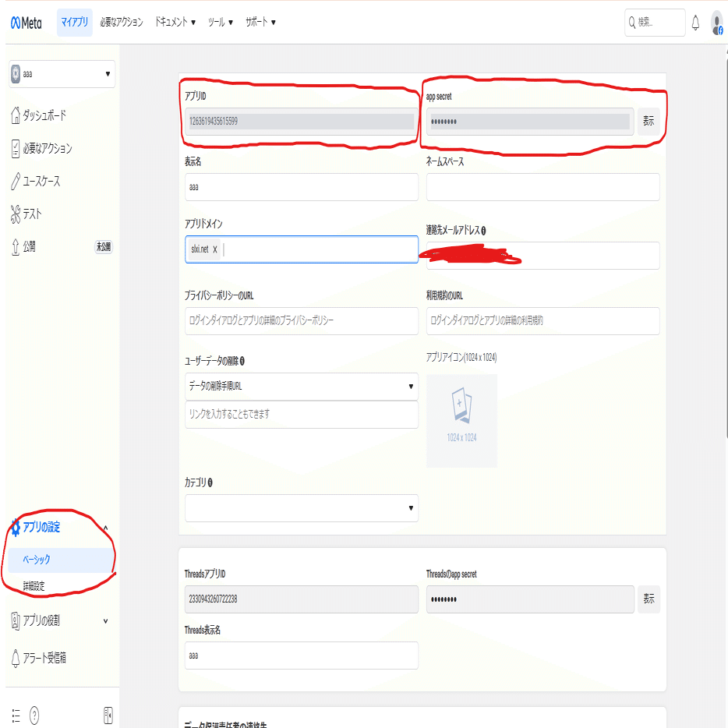
Task: Click the プライバシーポリシーのURL field
Action: [x=302, y=321]
